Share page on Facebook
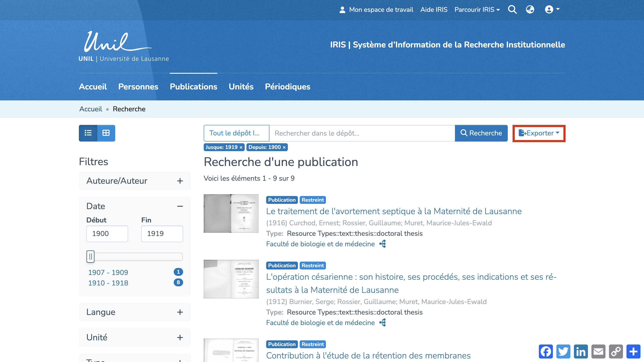The height and width of the screenshot is (362, 644). [546, 352]
